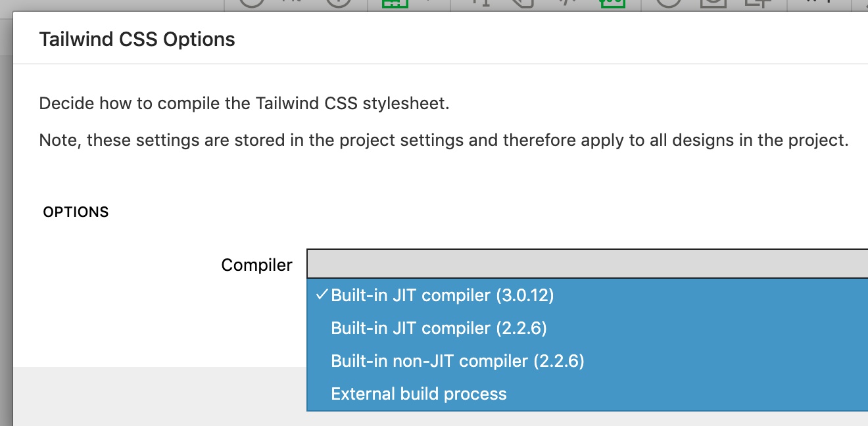The height and width of the screenshot is (426, 868).
Task: Click the overlapping squares toolbar icon
Action: click(756, 3)
